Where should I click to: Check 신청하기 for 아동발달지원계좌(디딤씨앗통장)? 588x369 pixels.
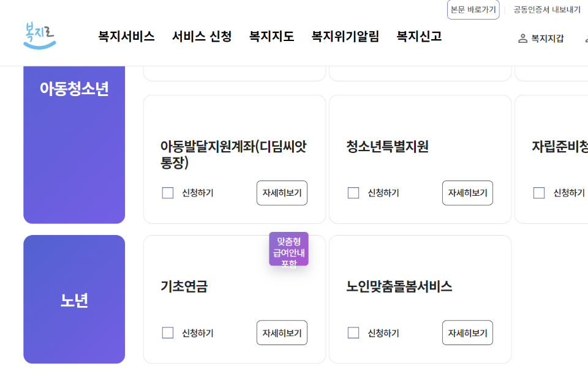pos(167,193)
